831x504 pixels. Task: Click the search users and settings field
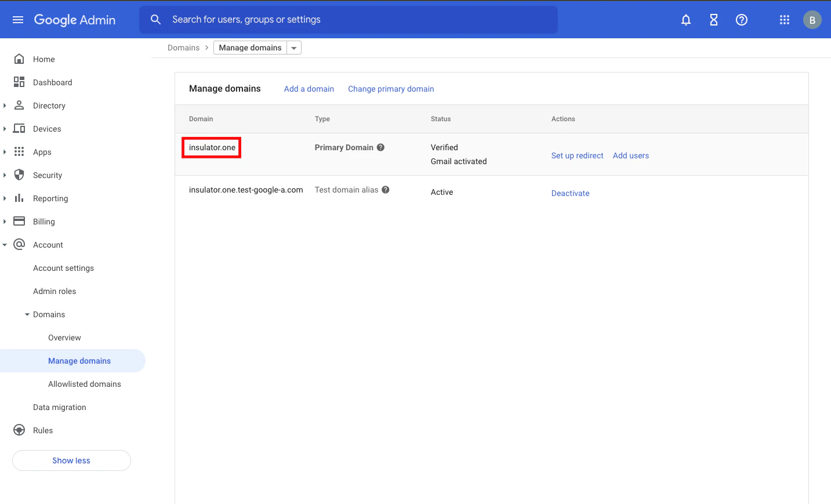pyautogui.click(x=348, y=19)
